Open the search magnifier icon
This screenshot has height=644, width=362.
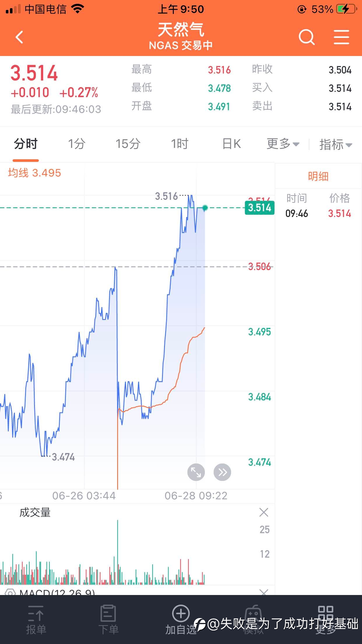pyautogui.click(x=307, y=37)
